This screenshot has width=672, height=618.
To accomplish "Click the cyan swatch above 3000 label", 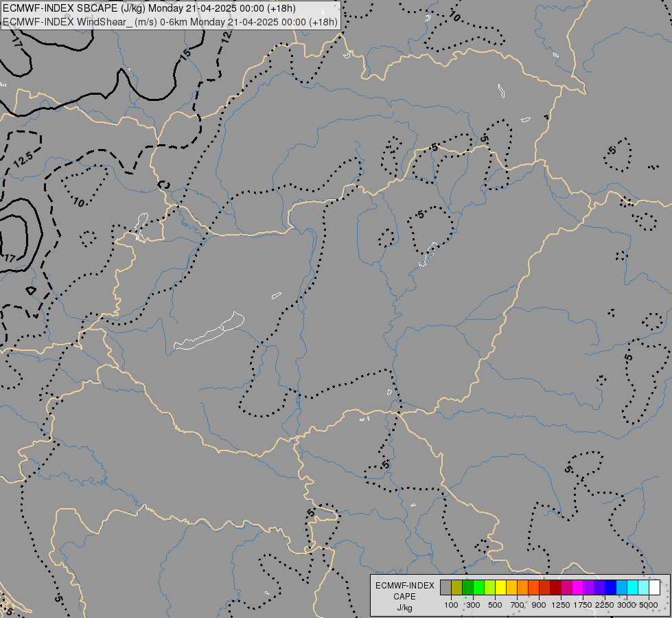I will coord(633,587).
